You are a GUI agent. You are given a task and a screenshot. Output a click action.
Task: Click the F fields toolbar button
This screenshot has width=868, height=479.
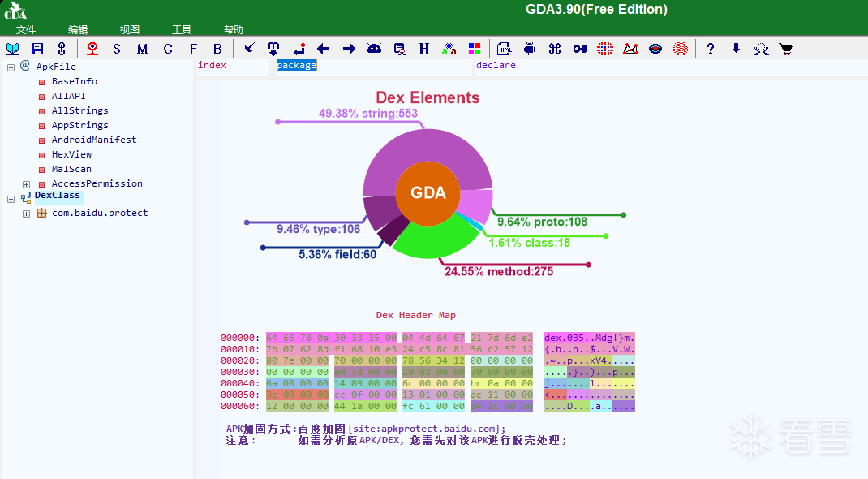tap(192, 49)
